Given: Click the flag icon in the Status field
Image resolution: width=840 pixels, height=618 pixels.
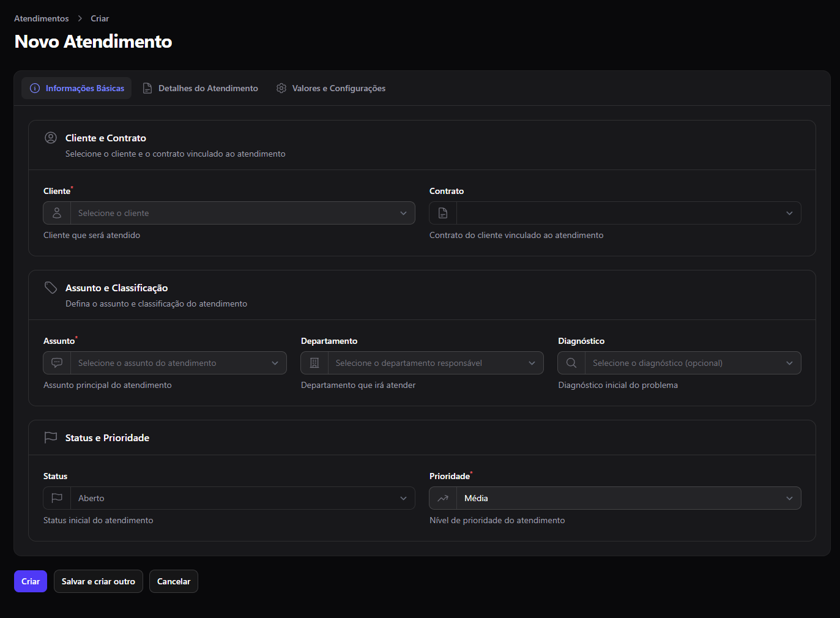Looking at the screenshot, I should pyautogui.click(x=57, y=498).
